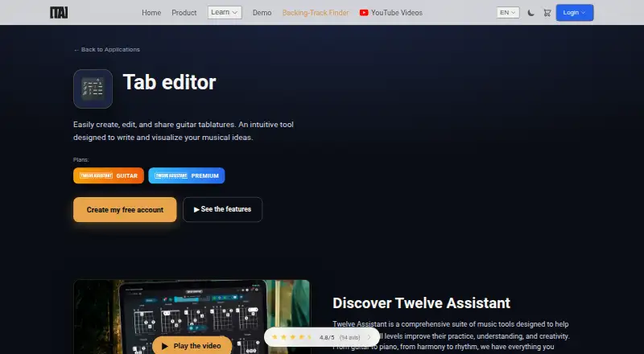
Task: Open the EN language selector
Action: click(508, 13)
